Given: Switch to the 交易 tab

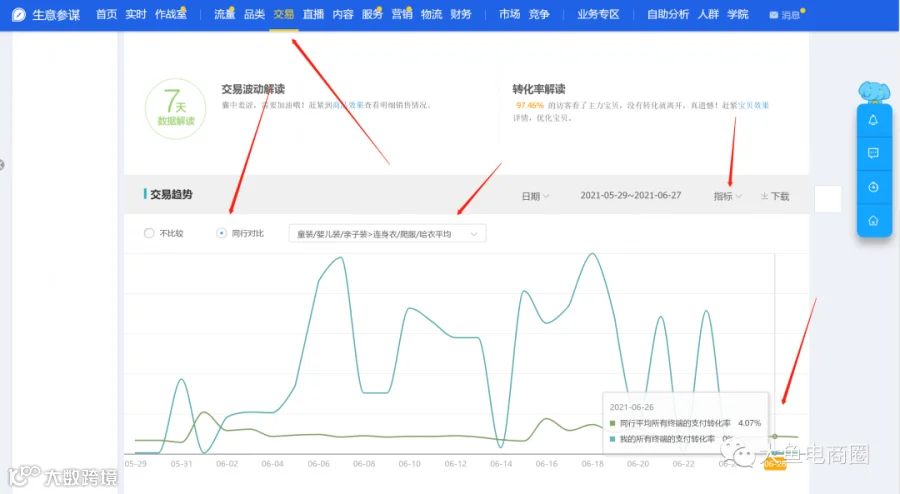Looking at the screenshot, I should (284, 14).
